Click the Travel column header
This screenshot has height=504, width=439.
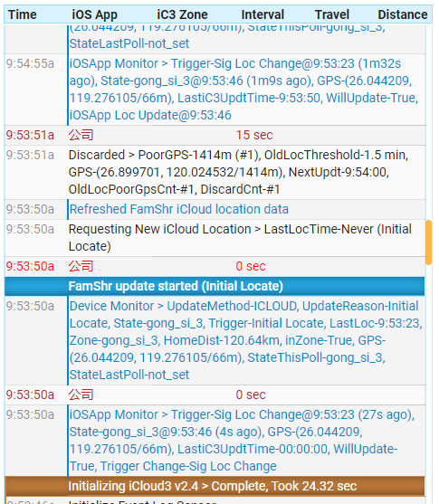pos(331,14)
